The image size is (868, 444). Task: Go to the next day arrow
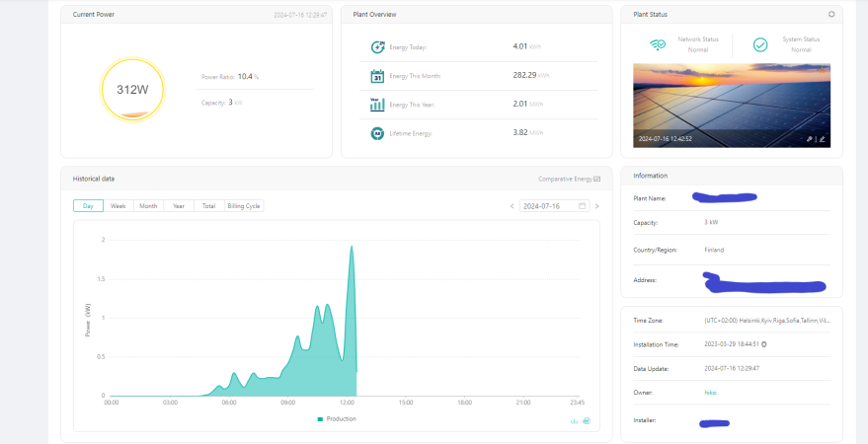click(x=596, y=206)
